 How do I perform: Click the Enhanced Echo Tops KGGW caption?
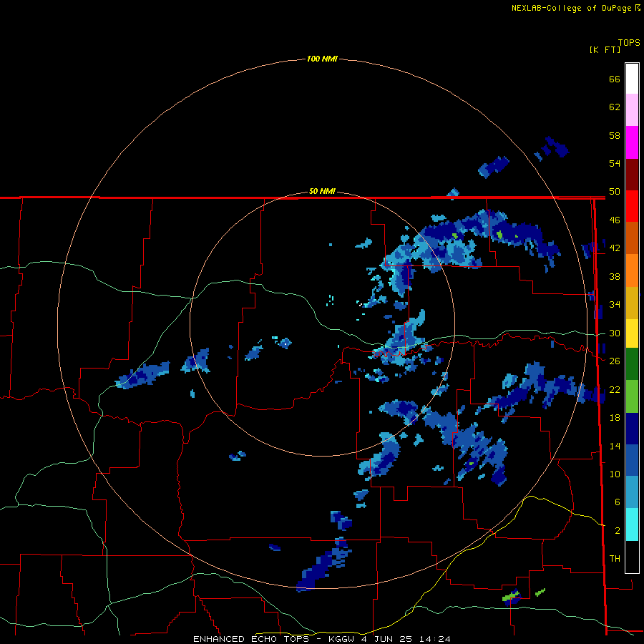(x=321, y=639)
